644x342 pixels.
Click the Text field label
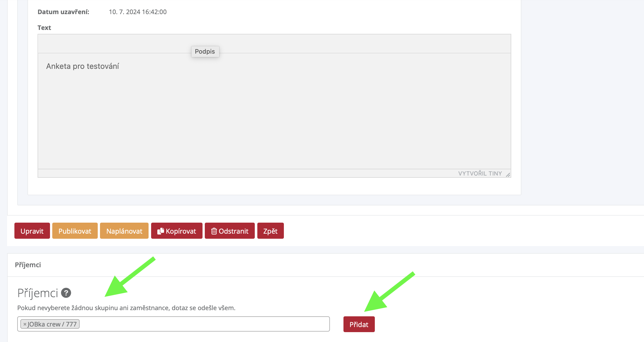44,28
